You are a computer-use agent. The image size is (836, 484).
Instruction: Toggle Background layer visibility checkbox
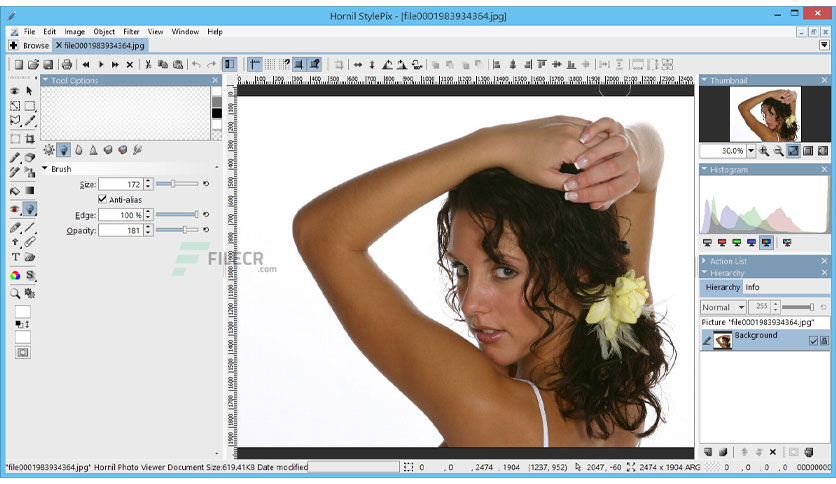coord(813,341)
